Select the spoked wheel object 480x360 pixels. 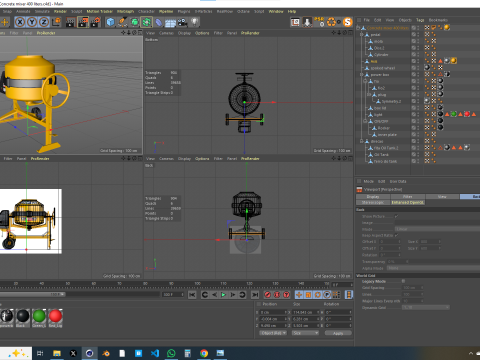pos(383,68)
